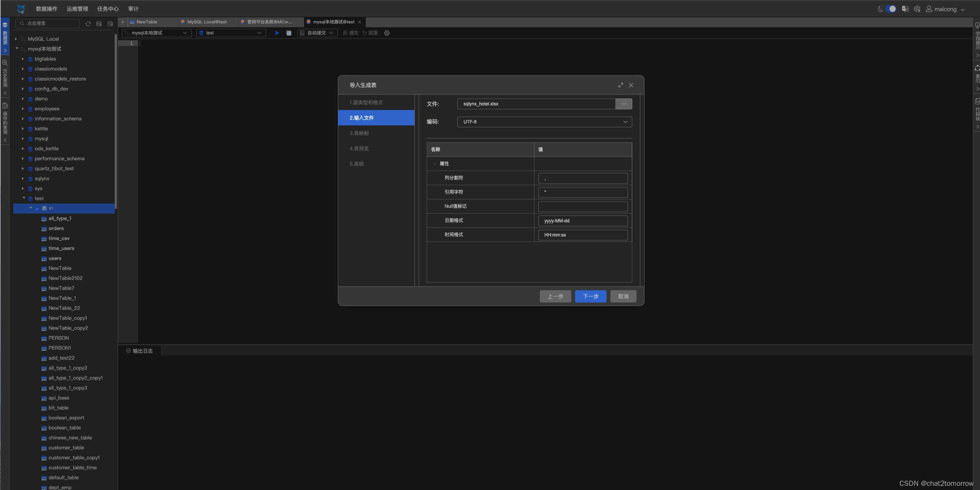
Task: Click the 取消 button
Action: pyautogui.click(x=623, y=296)
